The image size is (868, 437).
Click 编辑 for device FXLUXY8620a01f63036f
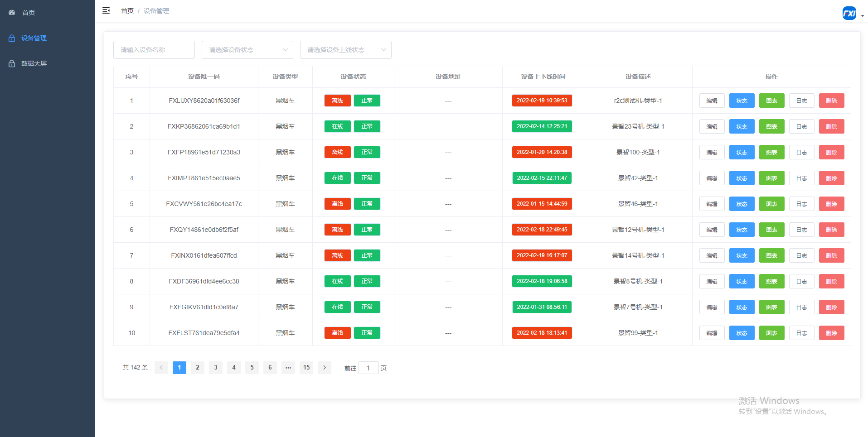[712, 101]
